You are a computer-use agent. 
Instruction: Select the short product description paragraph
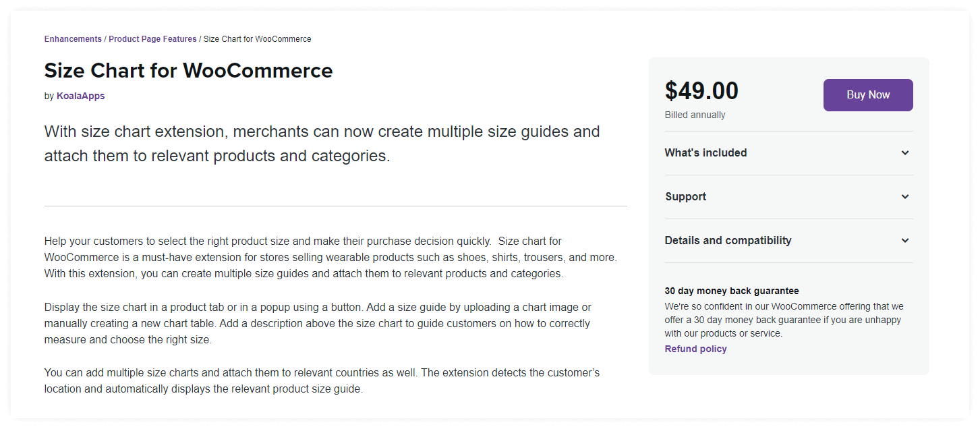coord(322,143)
